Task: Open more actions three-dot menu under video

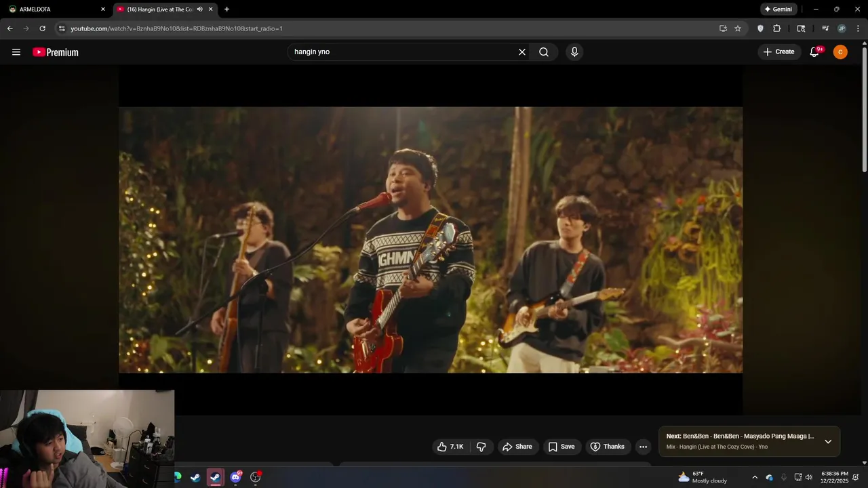Action: coord(643,447)
